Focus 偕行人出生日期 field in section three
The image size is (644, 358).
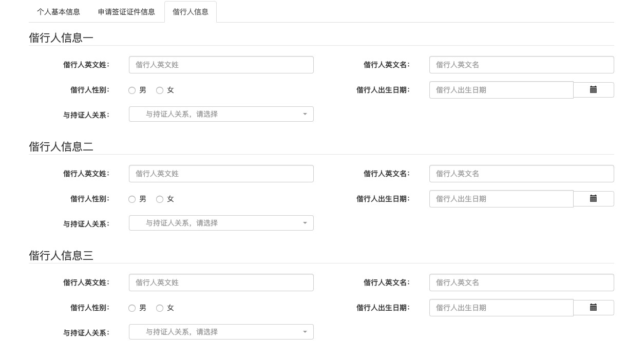coord(501,308)
